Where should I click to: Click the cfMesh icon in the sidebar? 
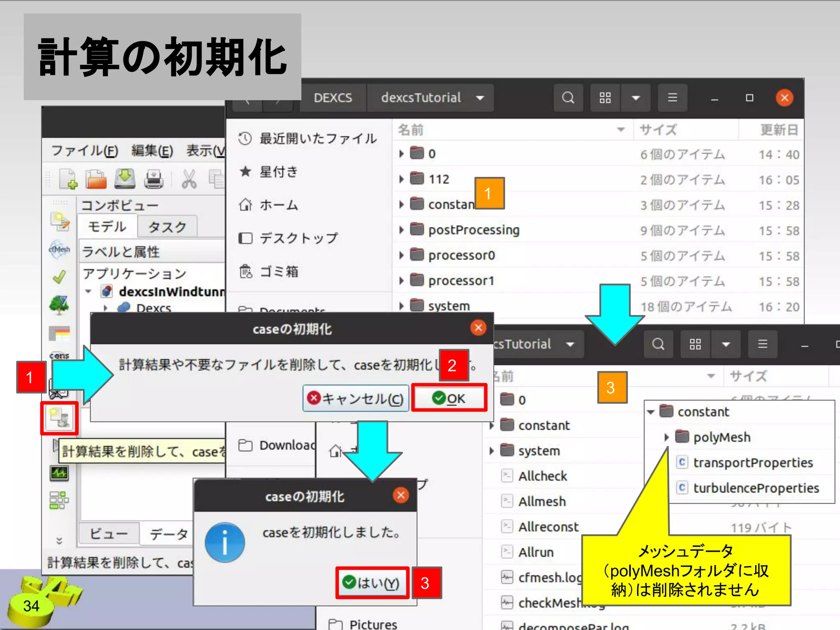coord(59,249)
